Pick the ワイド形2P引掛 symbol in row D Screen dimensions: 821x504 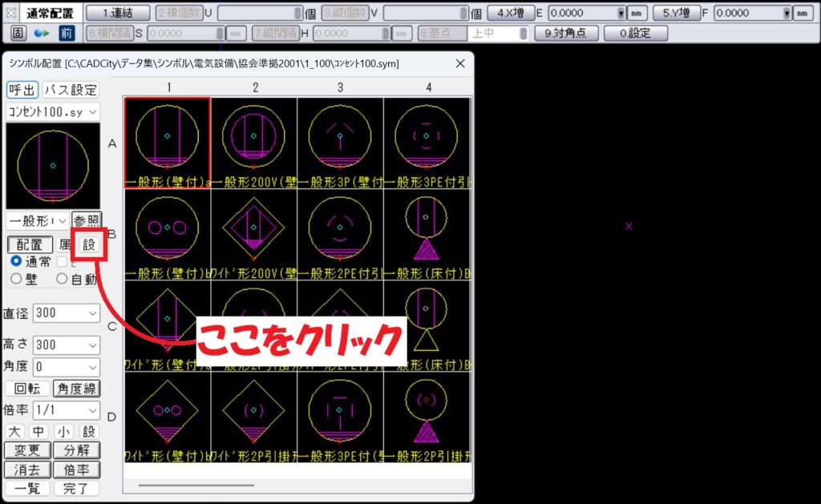(x=254, y=417)
